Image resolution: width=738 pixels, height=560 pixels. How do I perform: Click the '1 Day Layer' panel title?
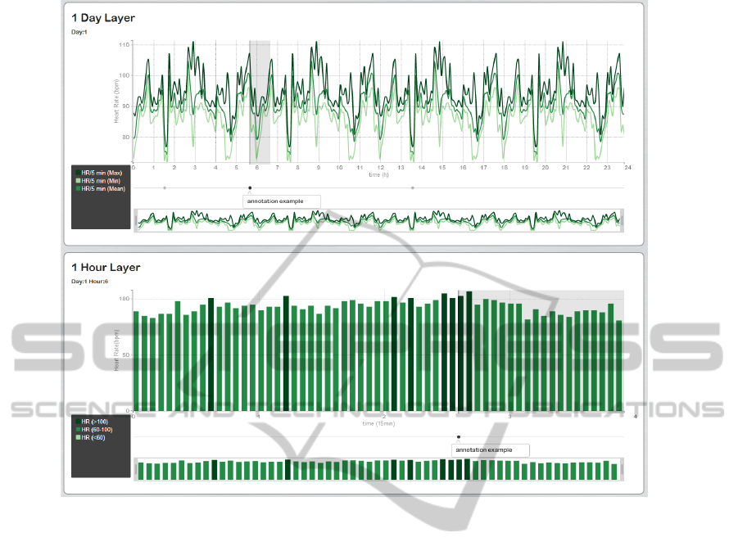coord(103,17)
